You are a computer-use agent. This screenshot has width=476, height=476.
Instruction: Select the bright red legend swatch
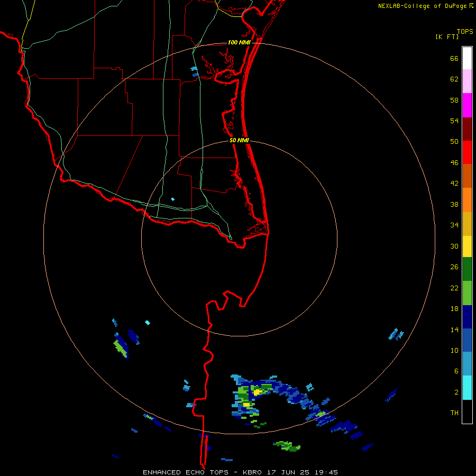(x=467, y=152)
